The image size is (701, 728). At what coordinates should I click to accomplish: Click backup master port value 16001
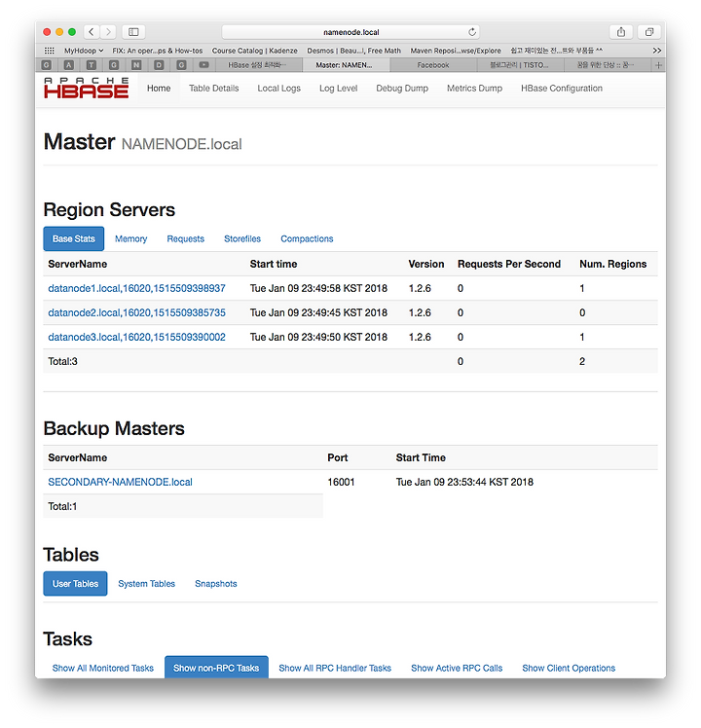341,482
